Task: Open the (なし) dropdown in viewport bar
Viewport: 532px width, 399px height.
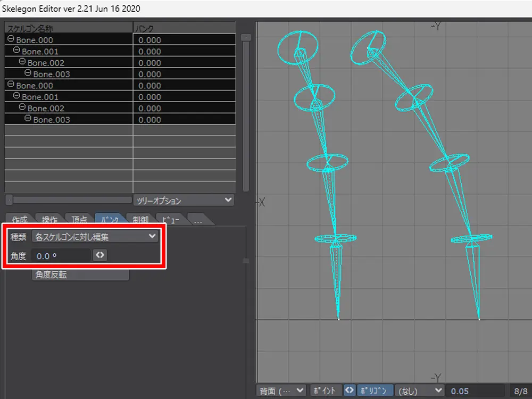Action: point(420,390)
